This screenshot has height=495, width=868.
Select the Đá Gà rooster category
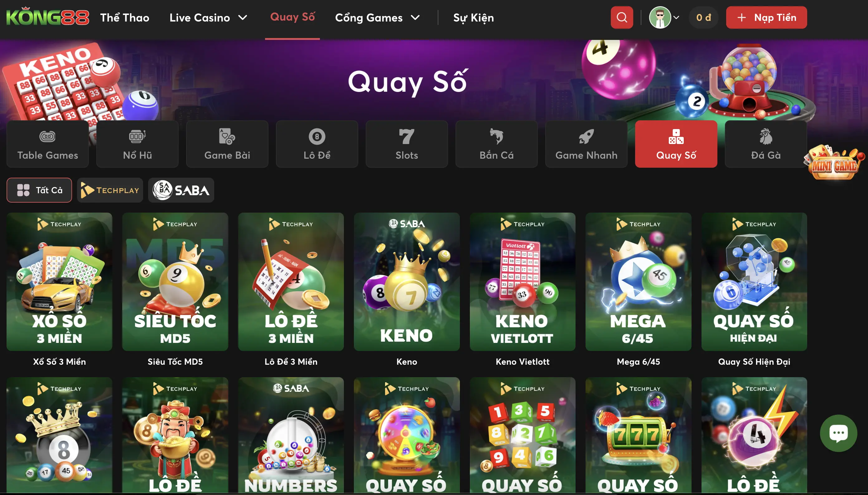(x=766, y=144)
